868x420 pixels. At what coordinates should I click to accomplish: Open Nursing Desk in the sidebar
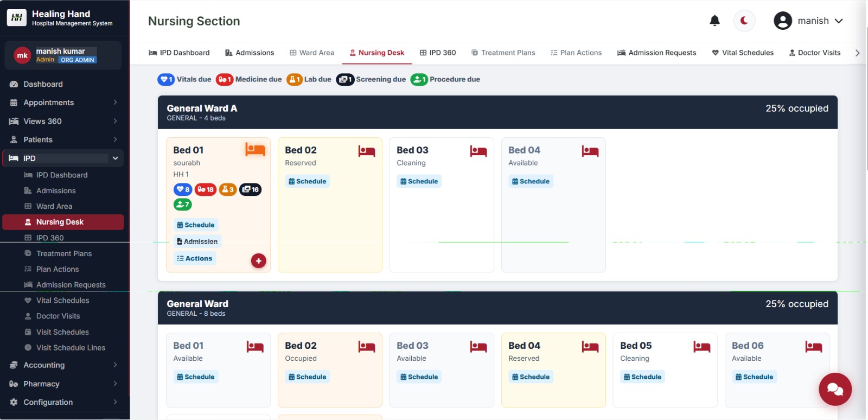pyautogui.click(x=63, y=222)
